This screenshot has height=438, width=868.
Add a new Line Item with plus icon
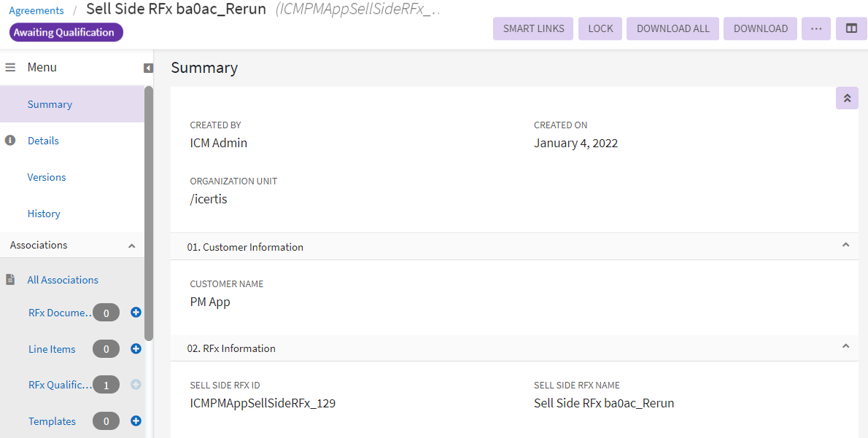(x=136, y=349)
